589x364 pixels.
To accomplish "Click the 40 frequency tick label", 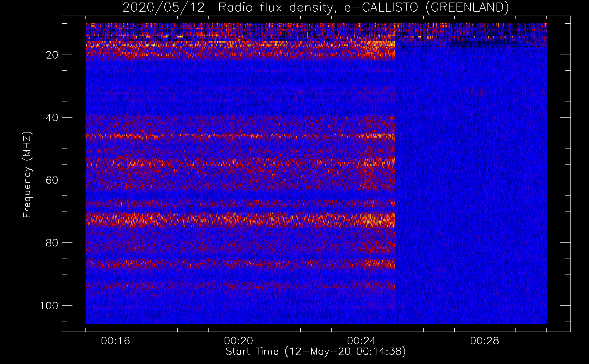I will click(52, 118).
